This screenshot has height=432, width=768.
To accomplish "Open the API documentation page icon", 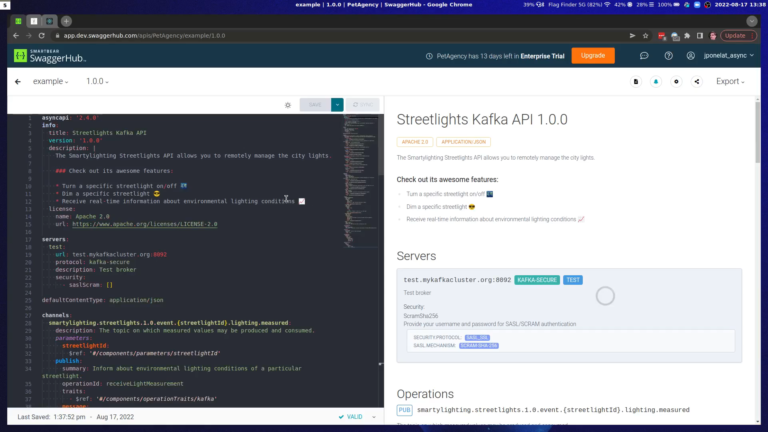I will pyautogui.click(x=636, y=82).
